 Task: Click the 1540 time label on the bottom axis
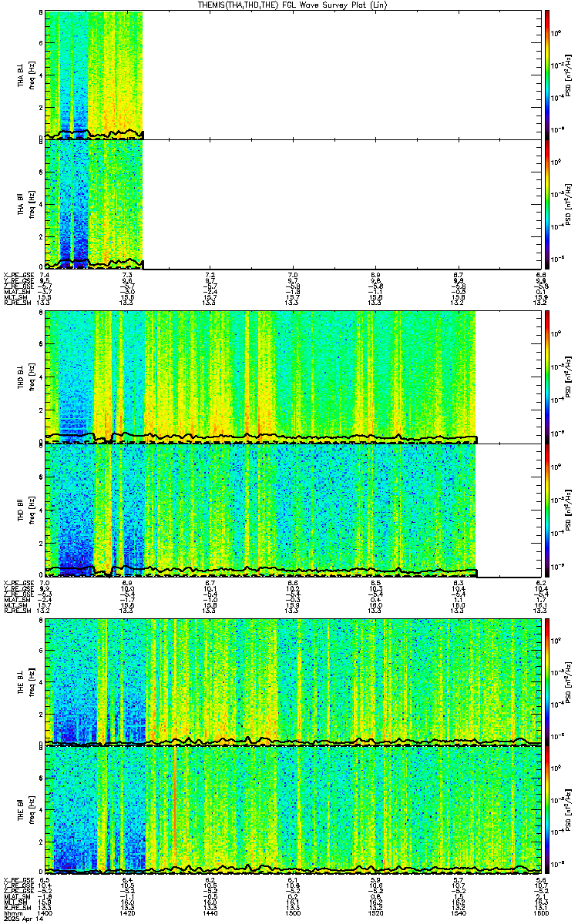458,912
